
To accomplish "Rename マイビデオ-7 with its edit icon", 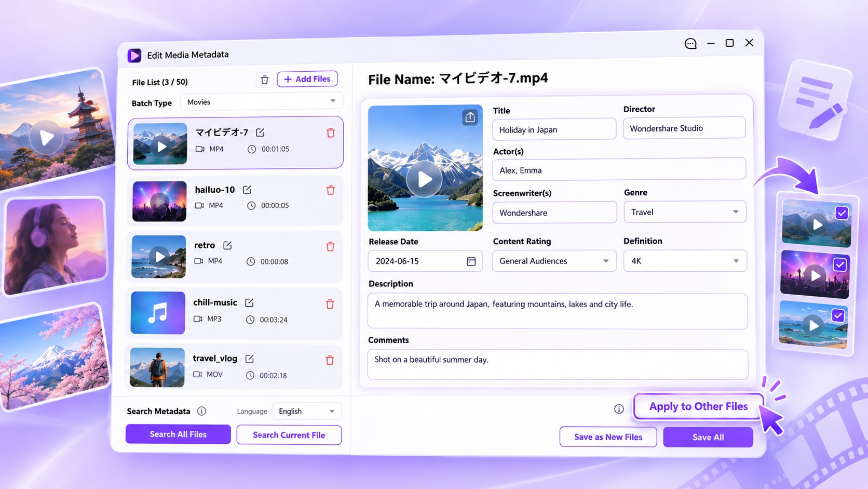I will [260, 133].
